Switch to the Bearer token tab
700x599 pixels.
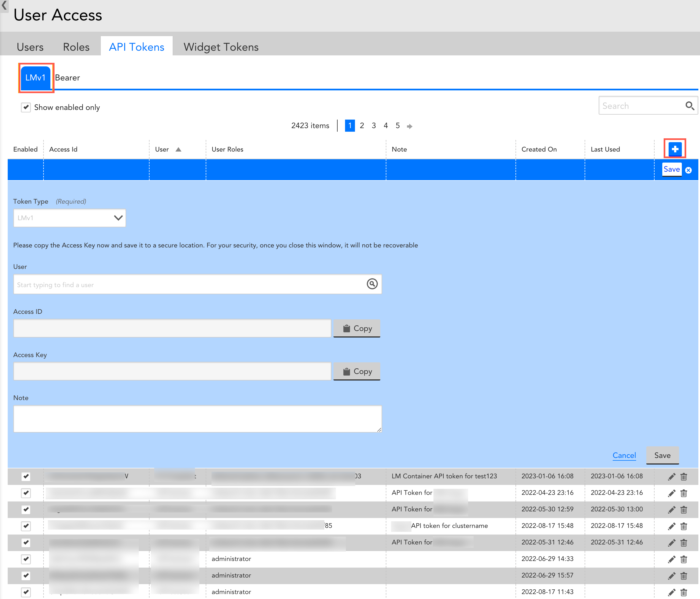tap(68, 77)
